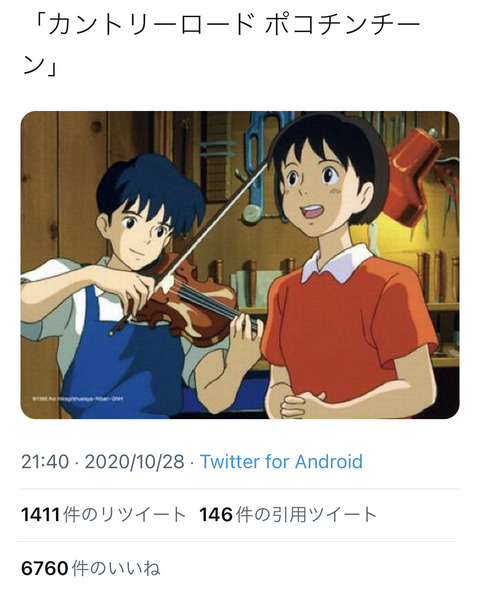The height and width of the screenshot is (592, 480).
Task: Show the 6760 likes list
Action: tap(91, 568)
